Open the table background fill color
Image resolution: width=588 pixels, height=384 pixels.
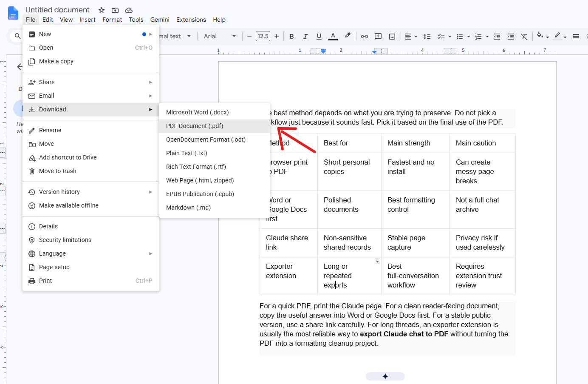543,36
